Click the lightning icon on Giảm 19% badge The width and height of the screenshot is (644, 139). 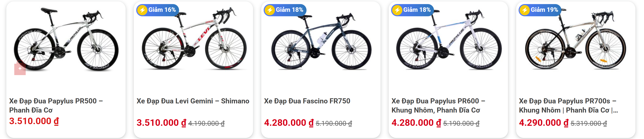point(524,10)
